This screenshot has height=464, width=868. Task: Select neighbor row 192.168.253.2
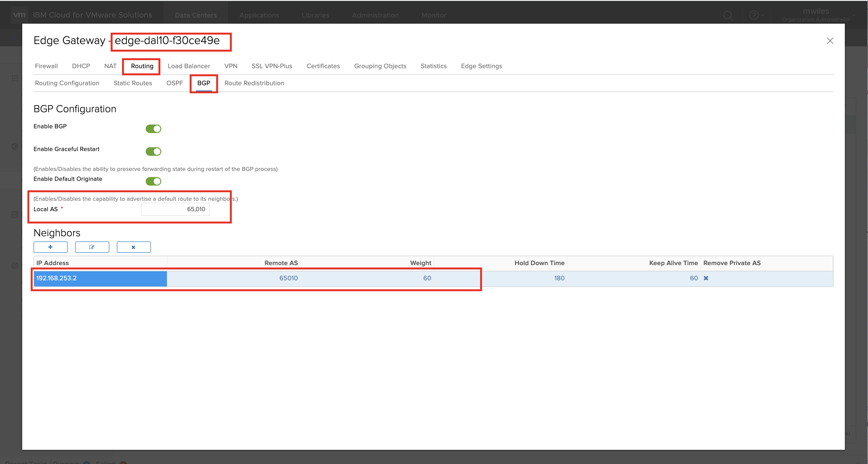(x=100, y=278)
